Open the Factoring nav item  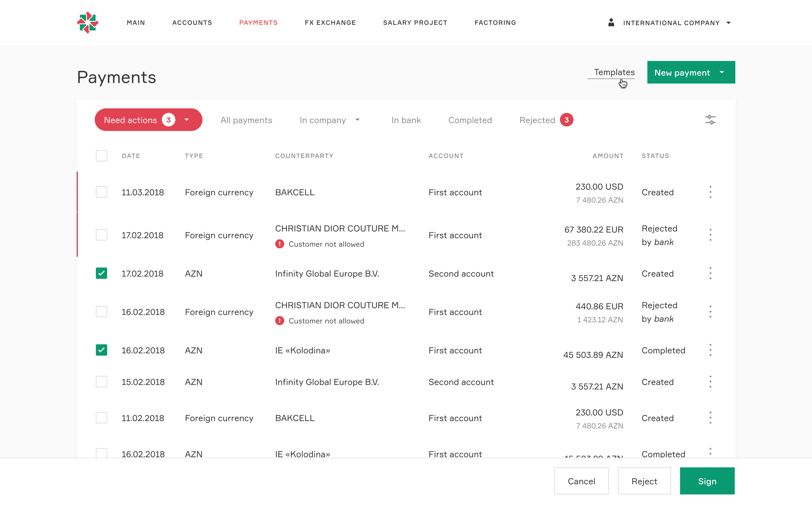(495, 23)
